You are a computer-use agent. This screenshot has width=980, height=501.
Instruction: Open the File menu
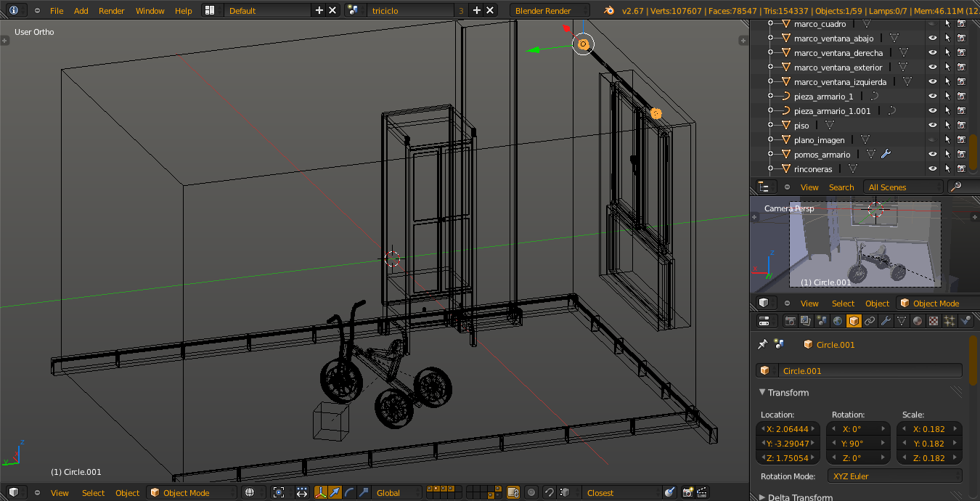57,10
